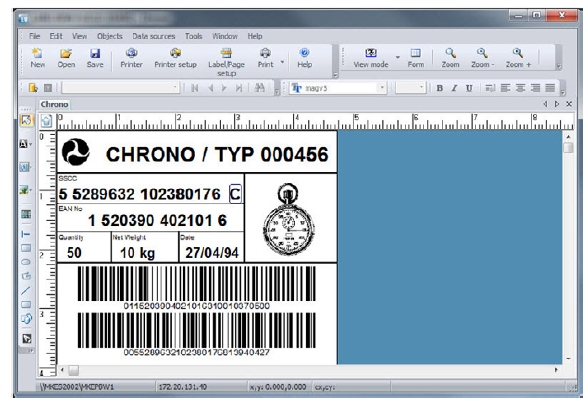Click vertical scrollbar up arrow

[x=568, y=137]
